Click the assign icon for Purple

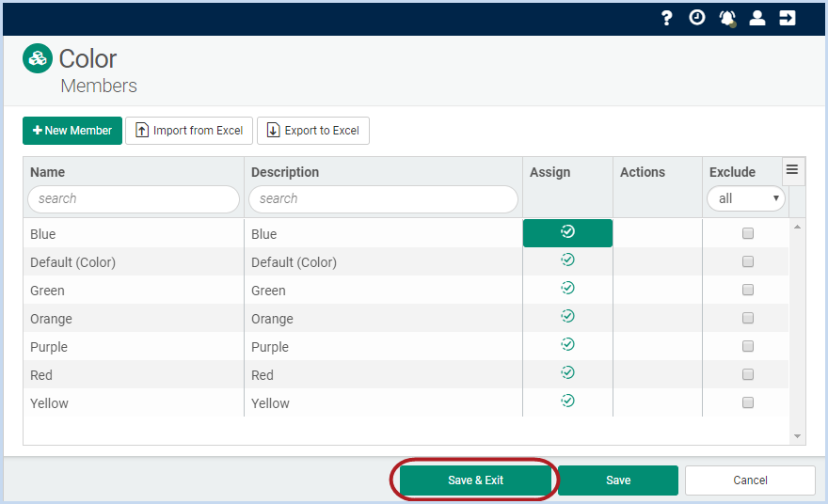coord(567,344)
